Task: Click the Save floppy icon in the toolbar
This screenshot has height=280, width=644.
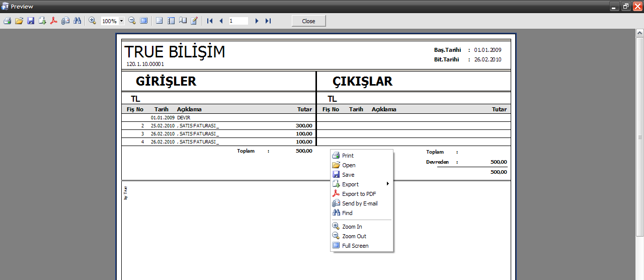Action: [31, 21]
